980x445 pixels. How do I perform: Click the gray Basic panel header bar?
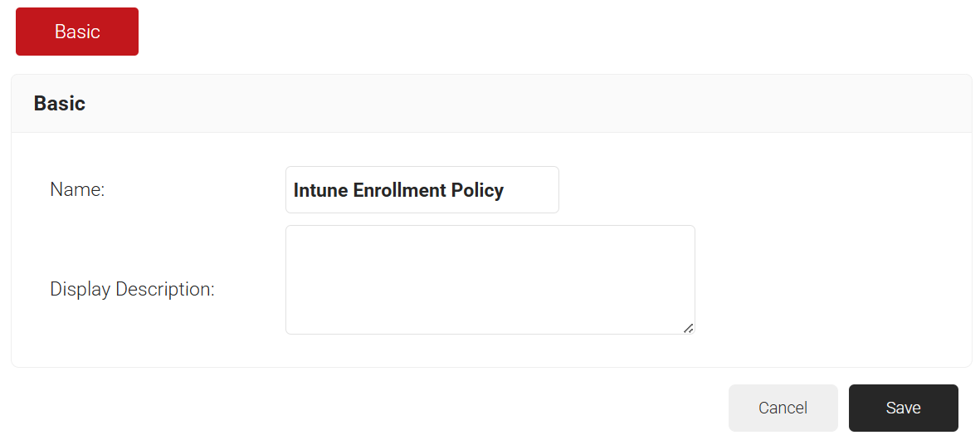[x=498, y=104]
